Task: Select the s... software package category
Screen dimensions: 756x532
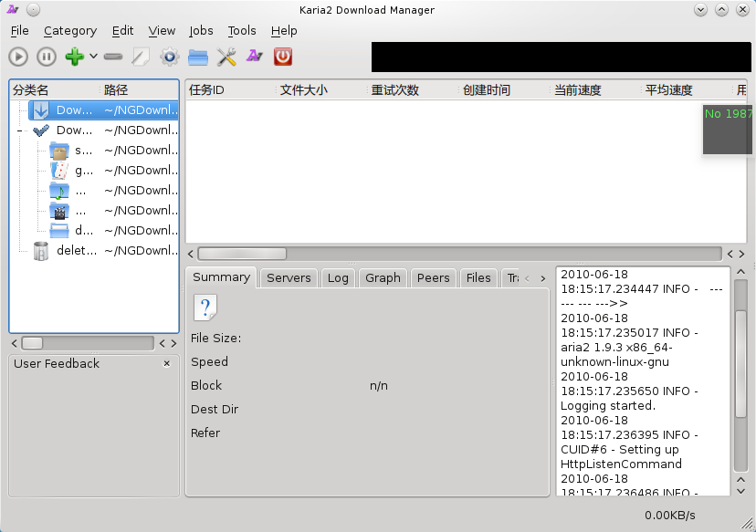Action: 113,151
